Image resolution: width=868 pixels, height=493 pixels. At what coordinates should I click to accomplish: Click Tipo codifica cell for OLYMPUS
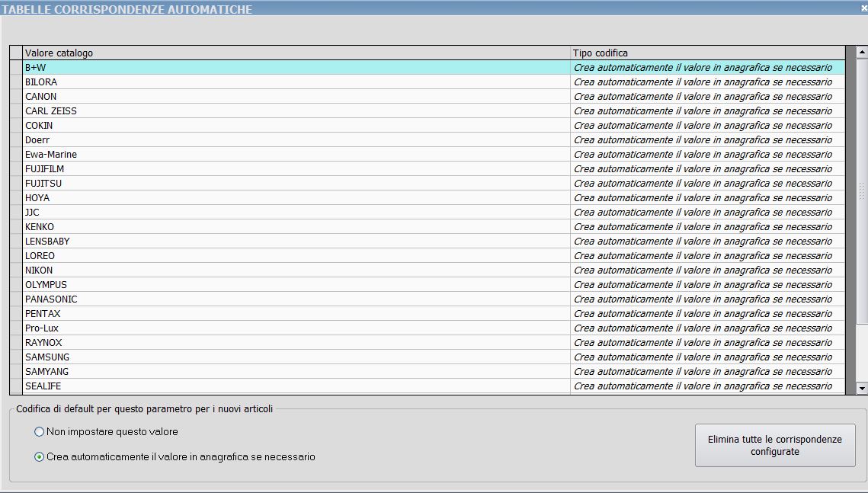pyautogui.click(x=708, y=284)
